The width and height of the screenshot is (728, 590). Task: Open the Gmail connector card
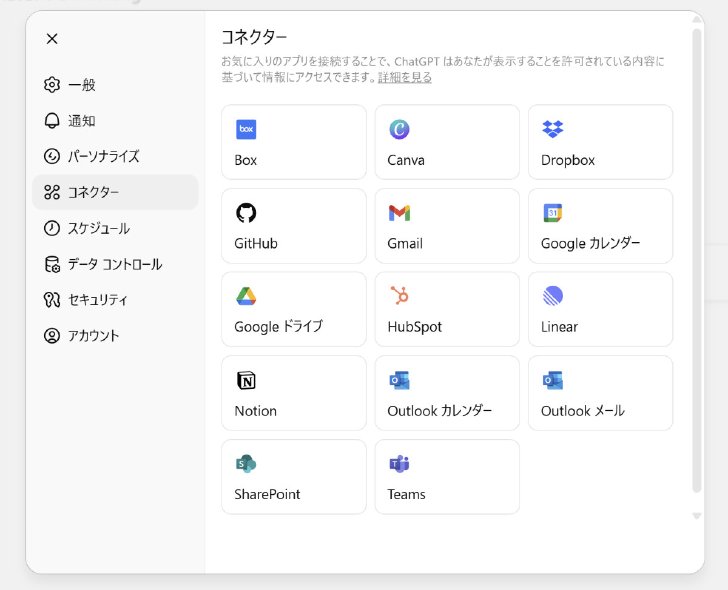pyautogui.click(x=447, y=226)
